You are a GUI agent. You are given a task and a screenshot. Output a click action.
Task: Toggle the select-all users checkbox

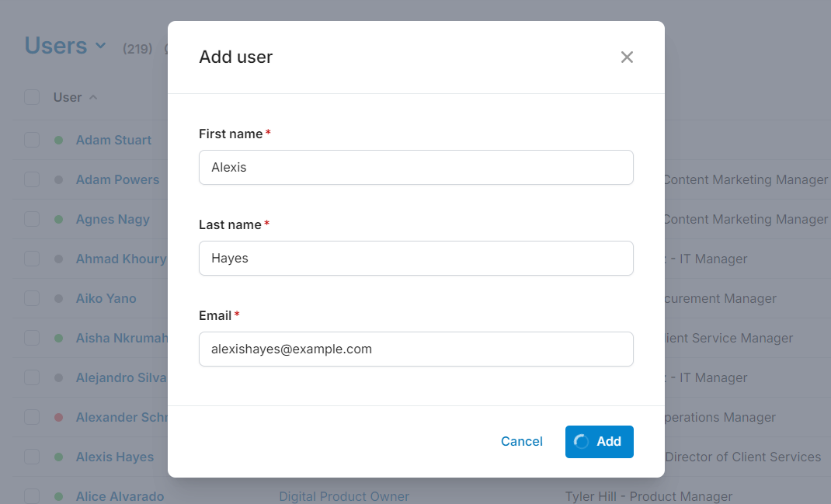coord(32,97)
